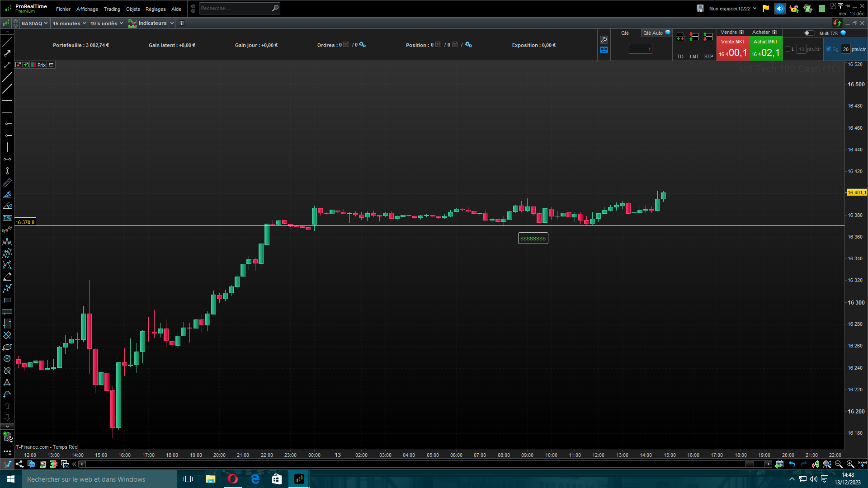Uncheck the Sg stop checkbox
The height and width of the screenshot is (488, 868).
[829, 49]
